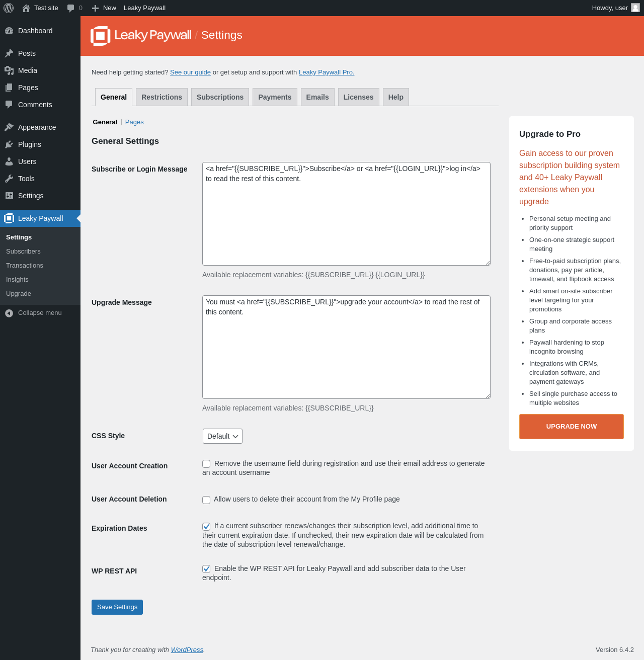The image size is (644, 660).
Task: Click the Pages icon in sidebar
Action: pos(9,88)
